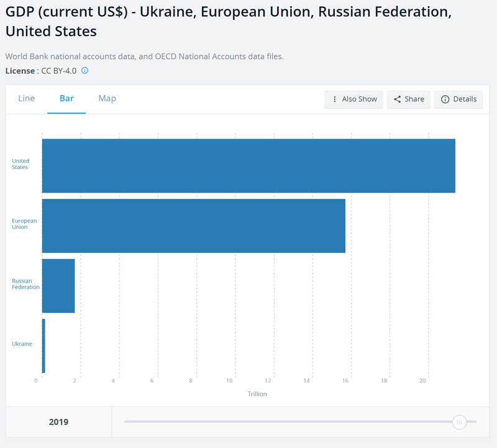Viewport: 497px width, 448px height.
Task: Click the United States bar
Action: (x=248, y=166)
